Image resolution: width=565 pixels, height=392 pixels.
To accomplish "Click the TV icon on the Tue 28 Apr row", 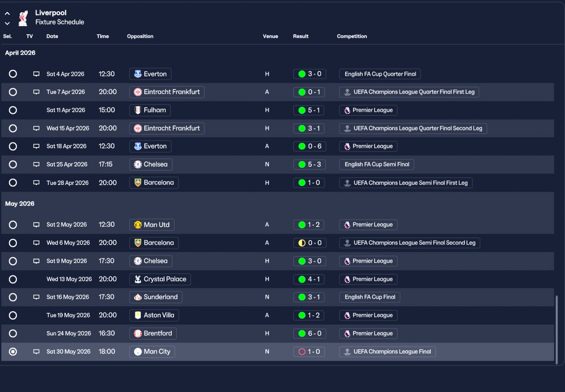I will [36, 183].
